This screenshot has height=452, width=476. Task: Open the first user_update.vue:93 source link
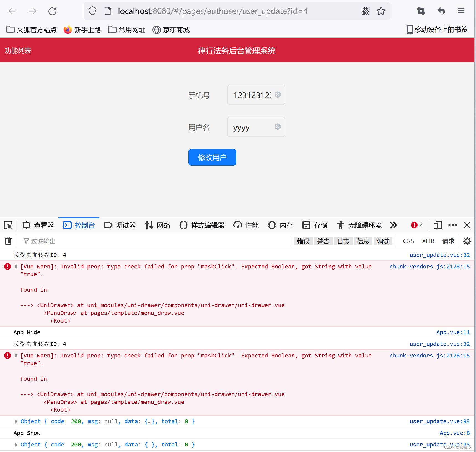pyautogui.click(x=440, y=421)
